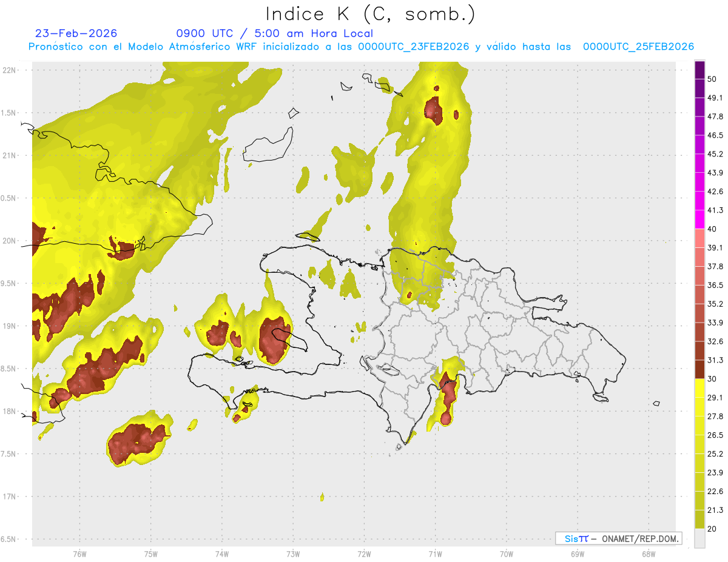Click the legend value '42.6'
Screen dimensions: 728x562
point(715,192)
